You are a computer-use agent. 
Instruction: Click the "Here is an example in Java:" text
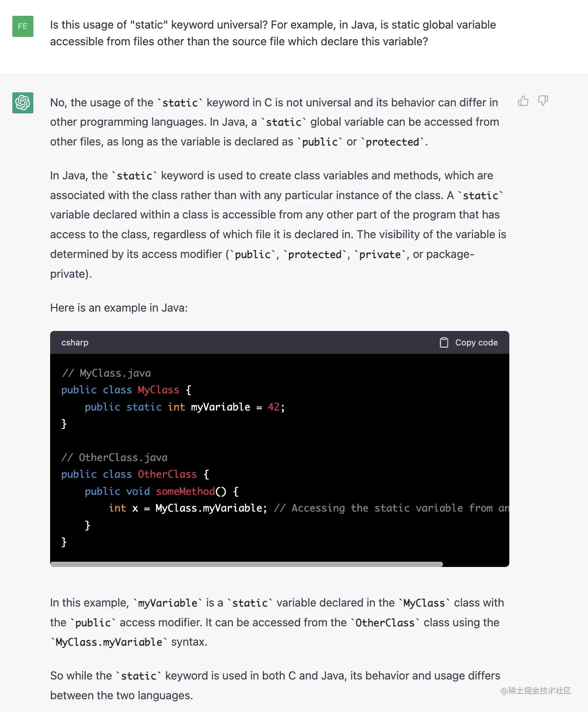point(119,308)
